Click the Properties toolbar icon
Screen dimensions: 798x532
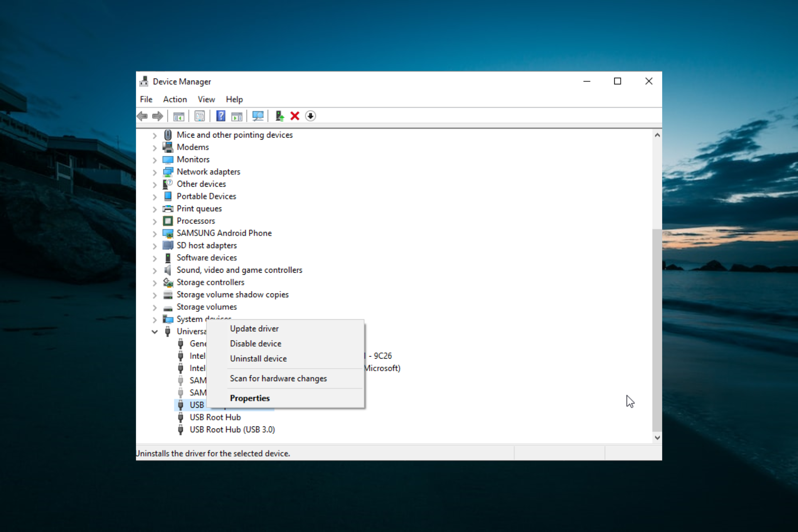[x=199, y=116]
